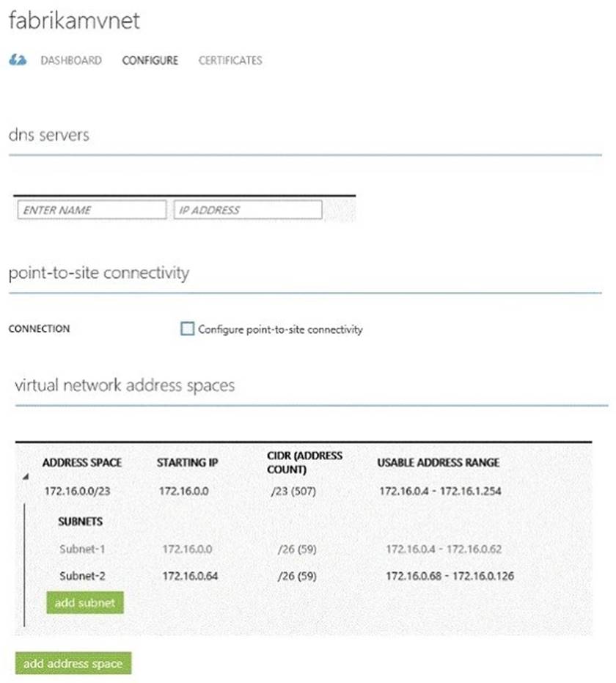Click the add address space button
The width and height of the screenshot is (616, 683).
[73, 663]
